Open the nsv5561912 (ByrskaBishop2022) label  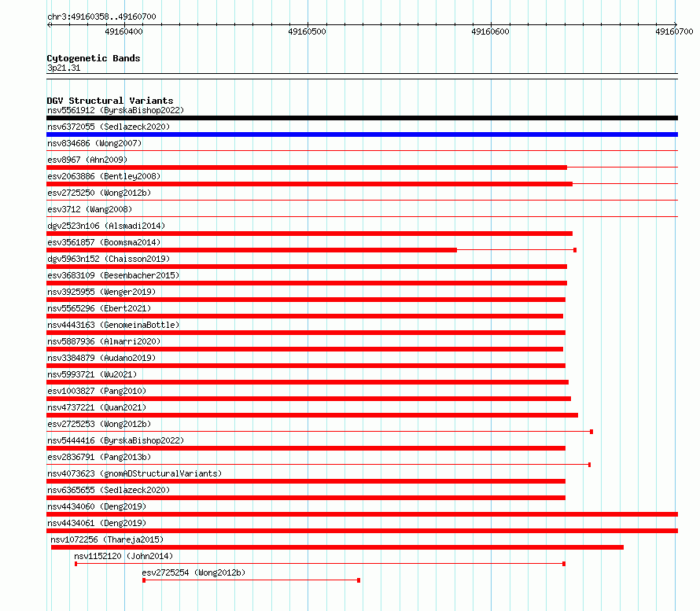click(116, 110)
